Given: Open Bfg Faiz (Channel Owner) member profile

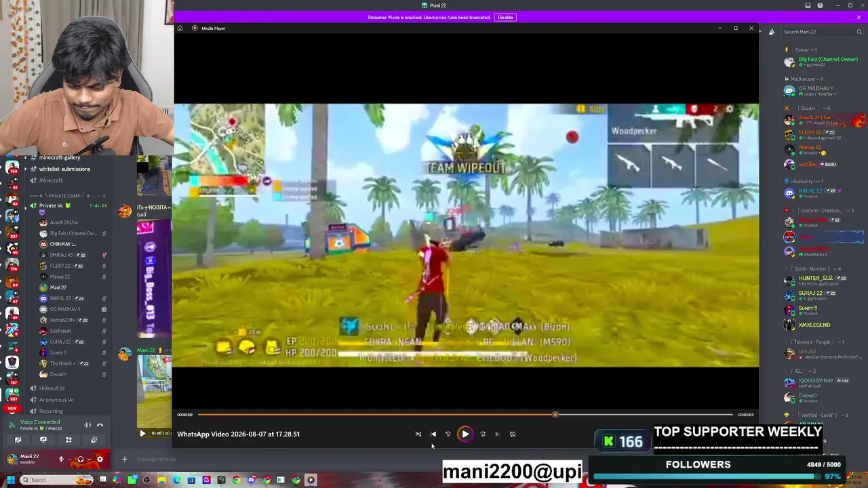Looking at the screenshot, I should pyautogui.click(x=822, y=62).
